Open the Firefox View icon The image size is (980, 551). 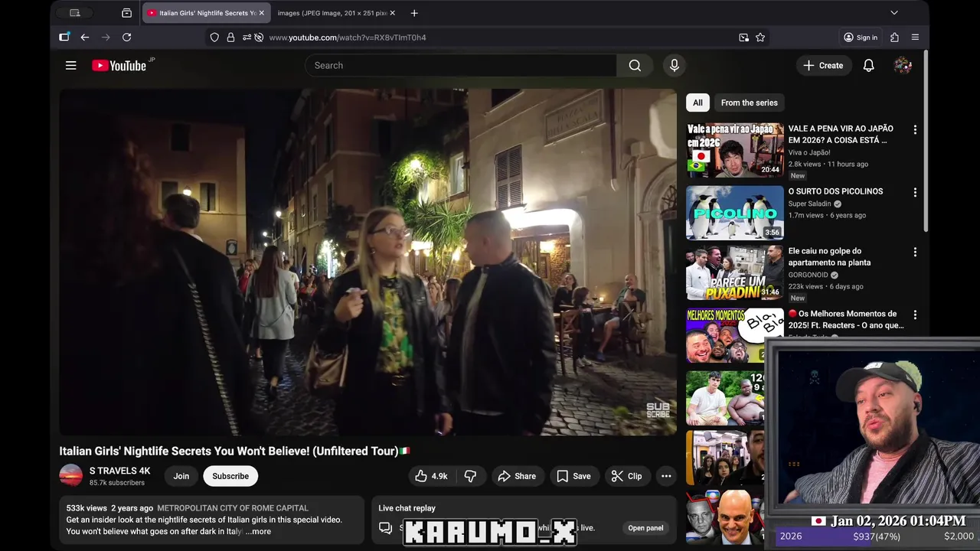click(x=127, y=13)
